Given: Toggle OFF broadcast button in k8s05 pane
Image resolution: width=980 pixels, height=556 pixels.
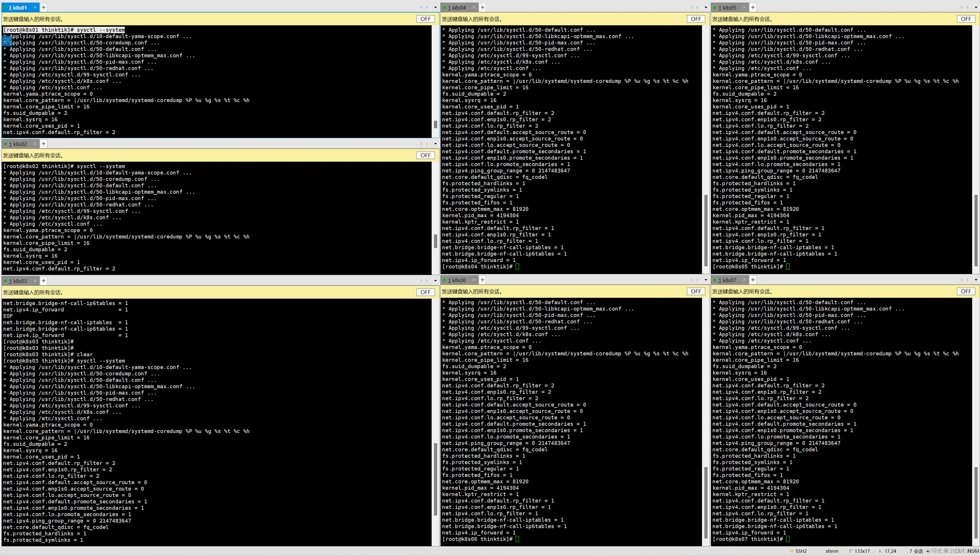Looking at the screenshot, I should coord(966,19).
